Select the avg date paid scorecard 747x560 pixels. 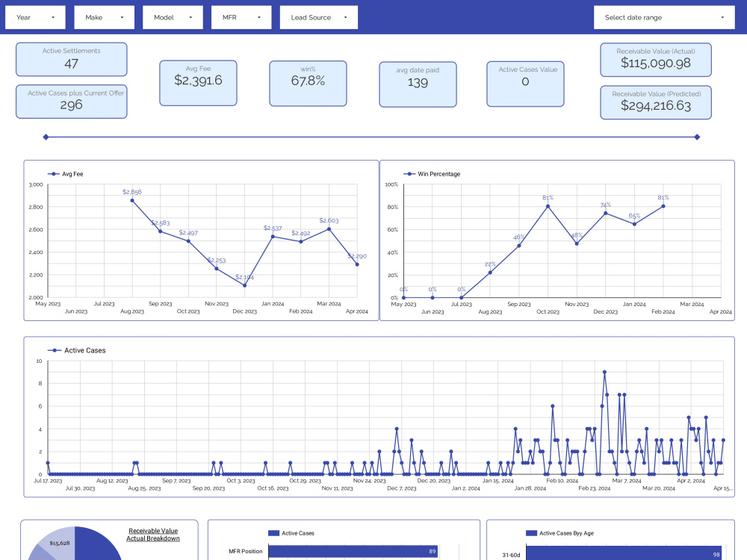[418, 84]
